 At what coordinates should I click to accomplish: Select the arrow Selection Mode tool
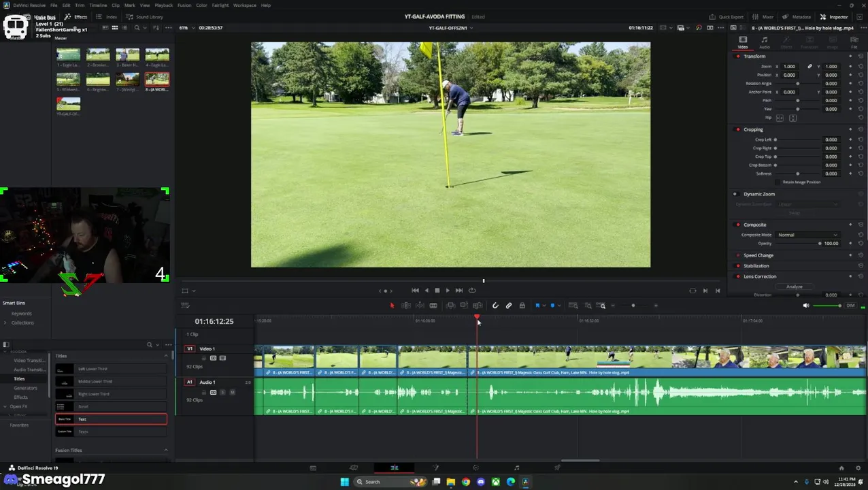coord(392,306)
